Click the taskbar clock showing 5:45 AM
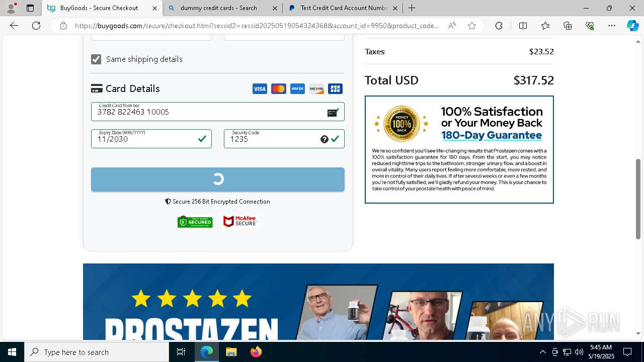This screenshot has width=644, height=362. pos(601,352)
